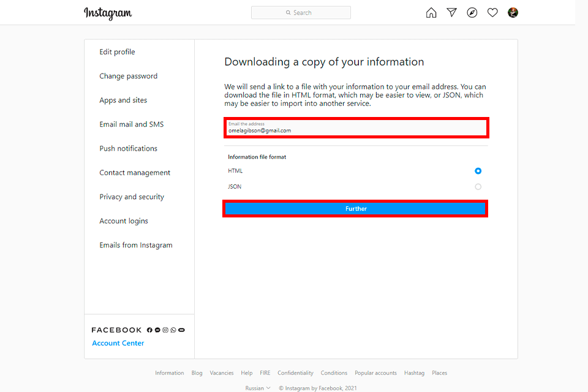
Task: Open Apps and sites section
Action: (123, 100)
